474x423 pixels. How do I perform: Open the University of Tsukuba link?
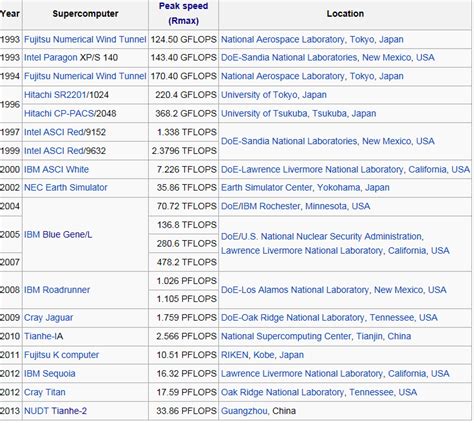click(264, 114)
